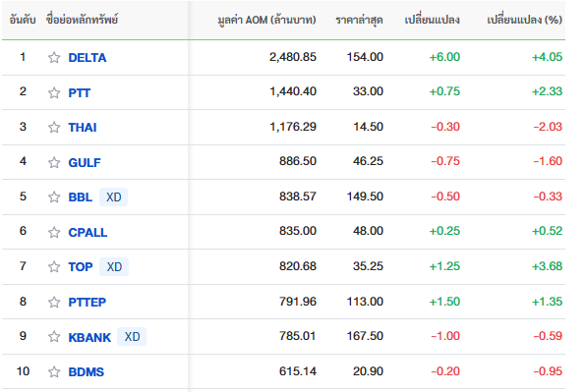
Task: Select the XD badge next to BBL
Action: click(x=114, y=196)
